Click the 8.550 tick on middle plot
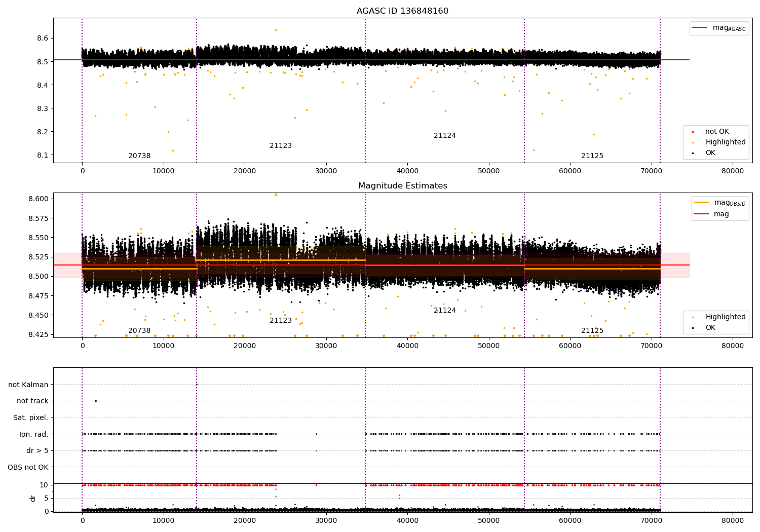The image size is (760, 532). click(39, 238)
